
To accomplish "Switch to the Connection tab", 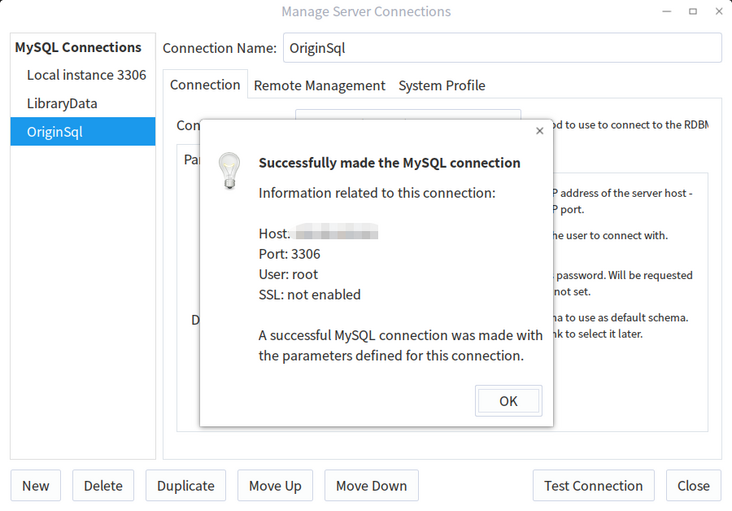I will tap(205, 85).
